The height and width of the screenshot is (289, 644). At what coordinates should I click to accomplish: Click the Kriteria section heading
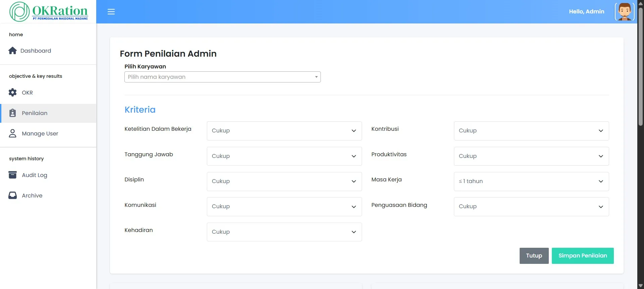(140, 110)
